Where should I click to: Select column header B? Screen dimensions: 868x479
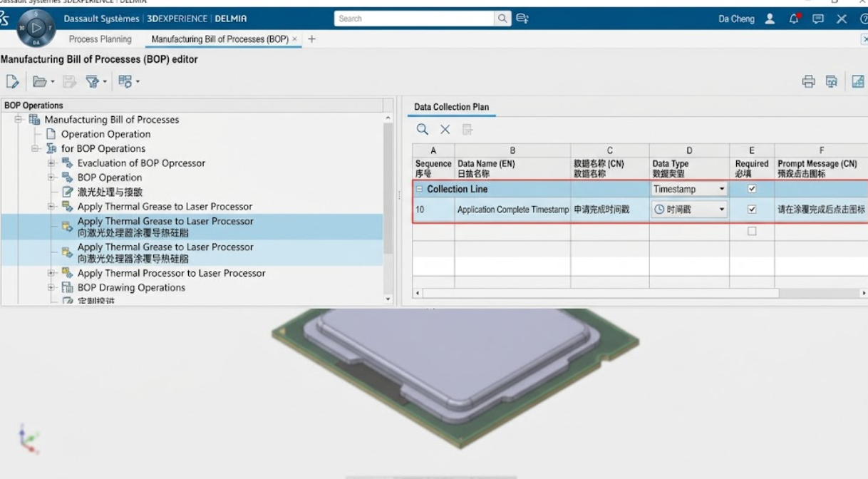[512, 150]
